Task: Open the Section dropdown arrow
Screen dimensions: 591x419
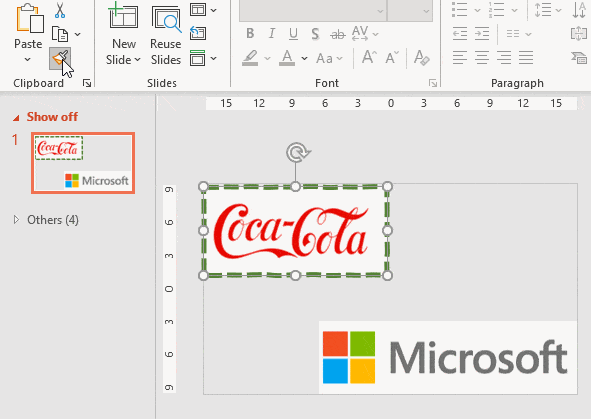Action: pos(214,58)
